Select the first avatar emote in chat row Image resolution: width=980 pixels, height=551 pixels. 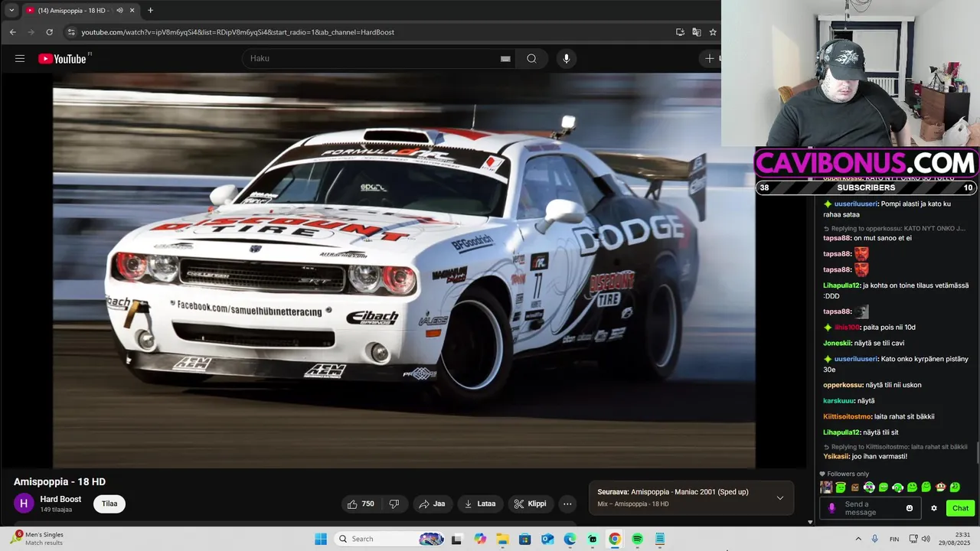826,487
